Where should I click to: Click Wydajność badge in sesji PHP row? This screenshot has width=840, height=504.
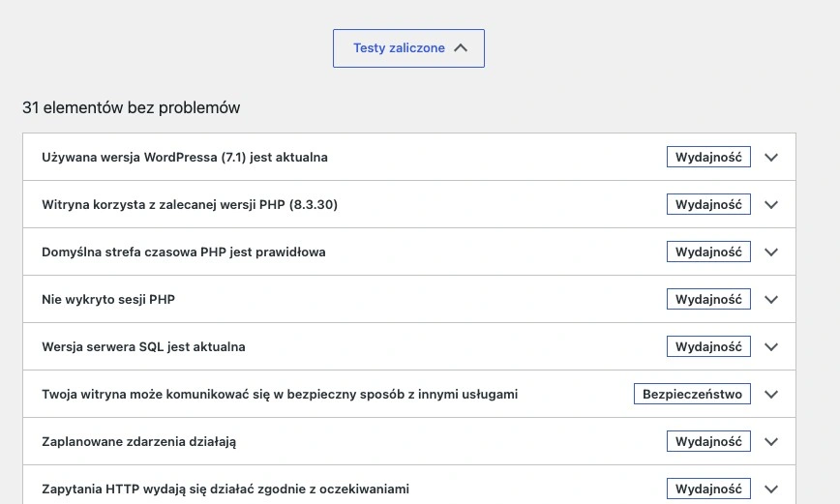(x=708, y=299)
